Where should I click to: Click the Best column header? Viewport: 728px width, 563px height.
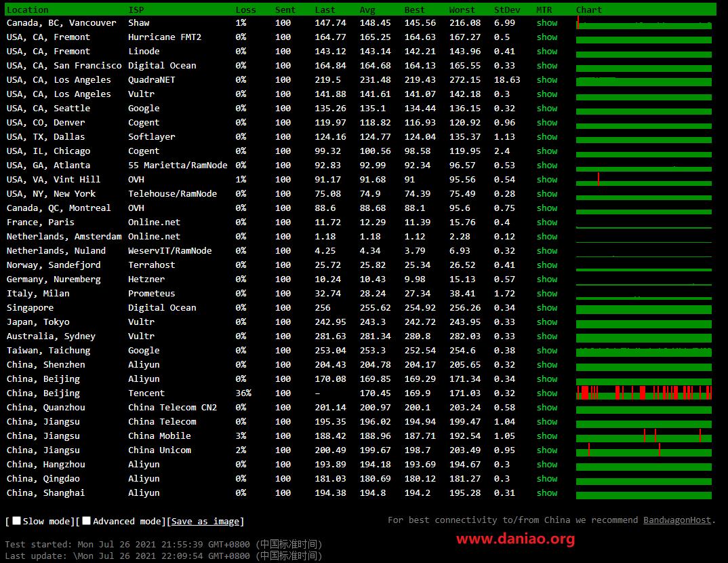point(415,9)
